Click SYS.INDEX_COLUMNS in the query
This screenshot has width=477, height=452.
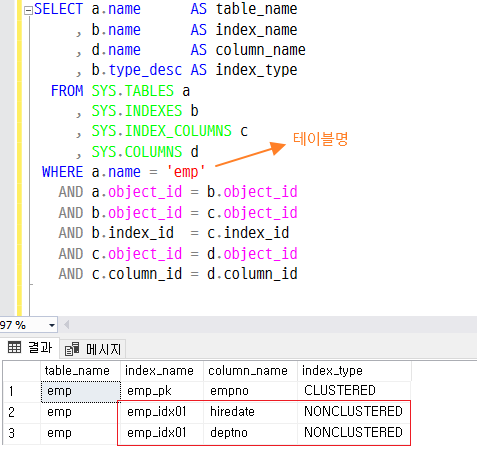pyautogui.click(x=162, y=131)
